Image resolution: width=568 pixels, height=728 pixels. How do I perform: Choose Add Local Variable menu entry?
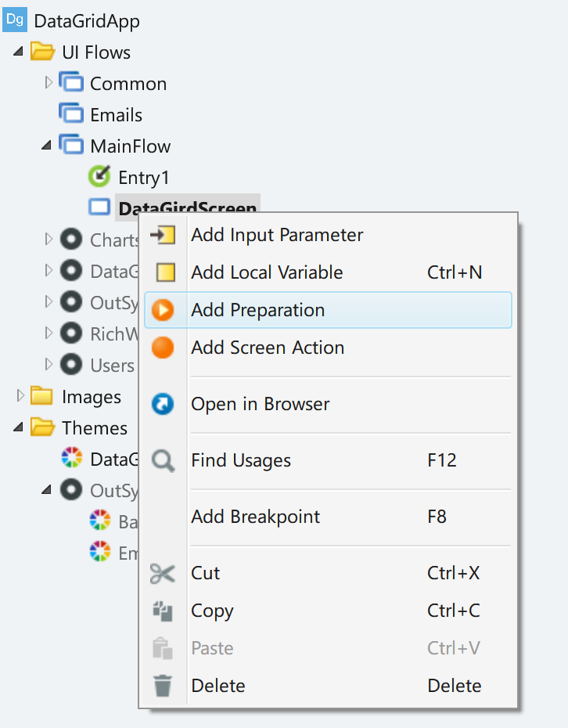pyautogui.click(x=328, y=272)
